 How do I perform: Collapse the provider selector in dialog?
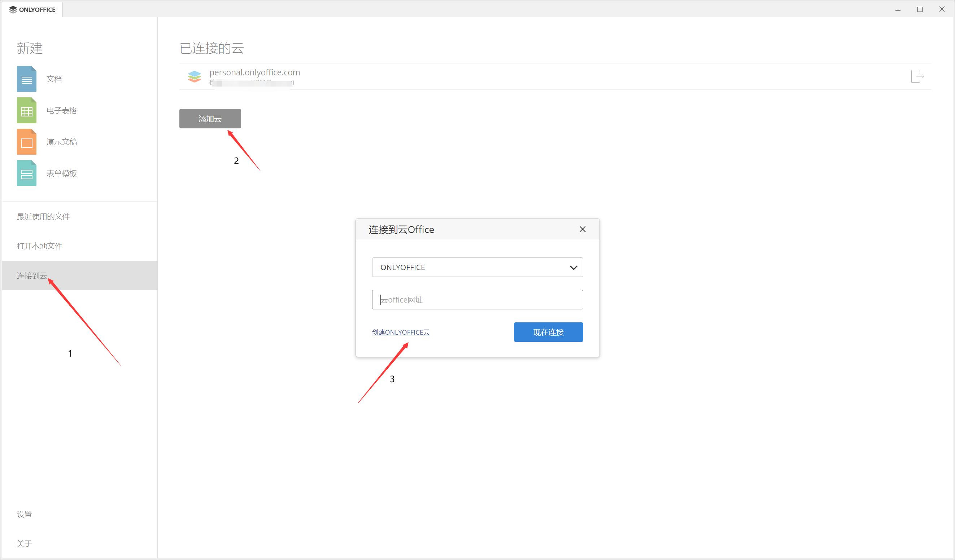573,267
